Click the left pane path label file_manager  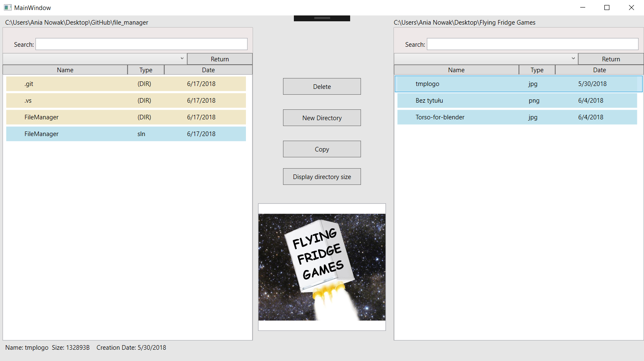pyautogui.click(x=77, y=22)
